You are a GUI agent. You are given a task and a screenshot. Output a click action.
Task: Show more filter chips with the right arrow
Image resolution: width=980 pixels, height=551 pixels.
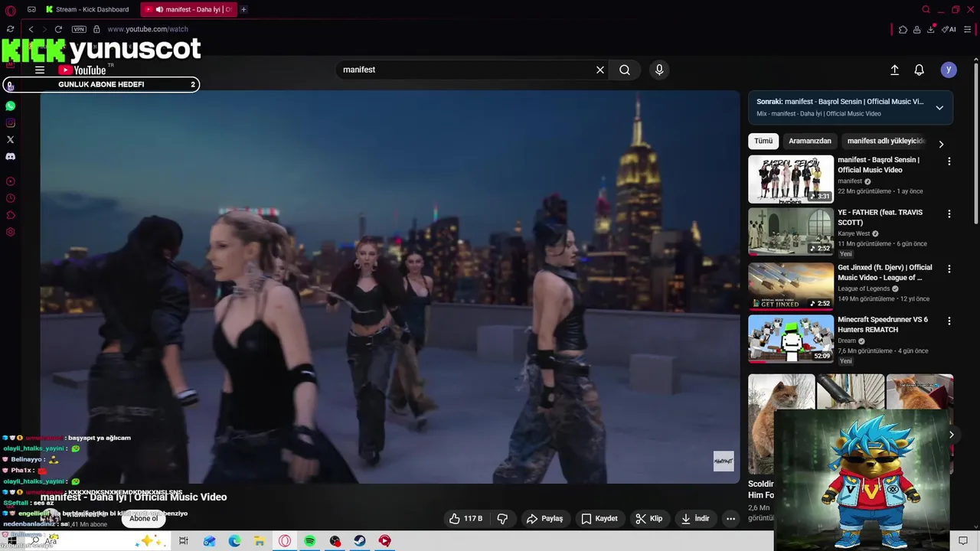tap(941, 144)
